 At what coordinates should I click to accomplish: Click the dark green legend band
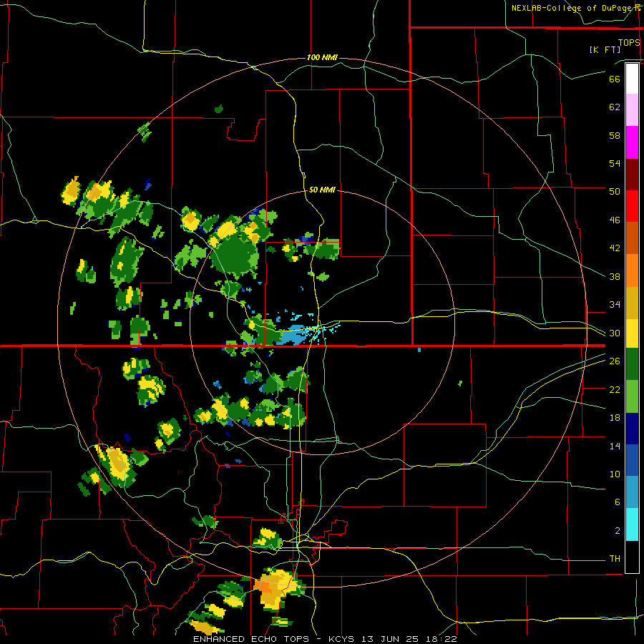[x=632, y=364]
